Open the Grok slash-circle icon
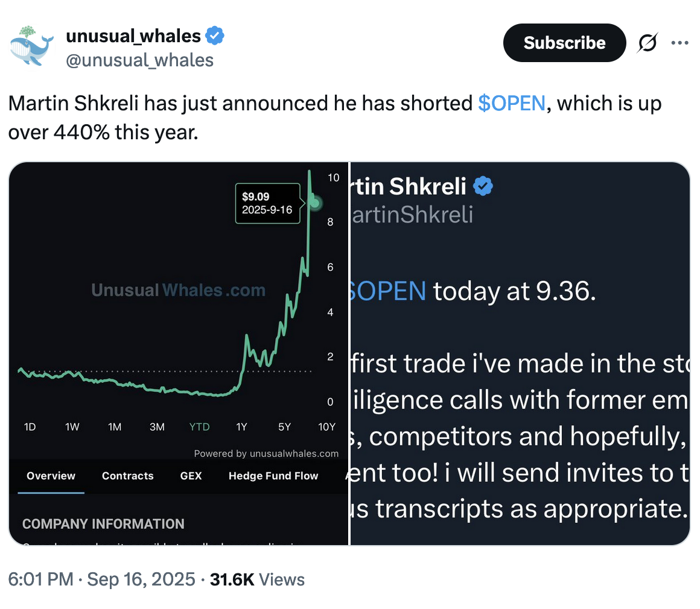Screen dimensions: 700x609 coord(647,43)
